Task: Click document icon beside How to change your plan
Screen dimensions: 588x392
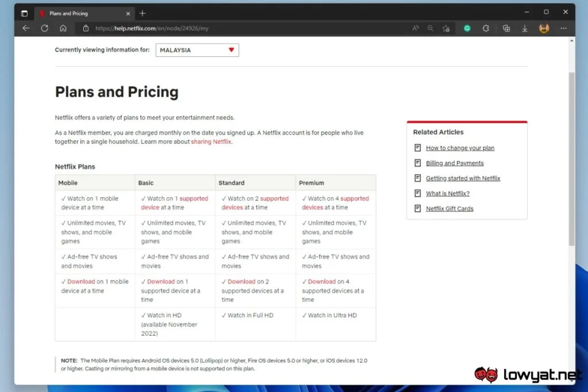Action: (418, 148)
